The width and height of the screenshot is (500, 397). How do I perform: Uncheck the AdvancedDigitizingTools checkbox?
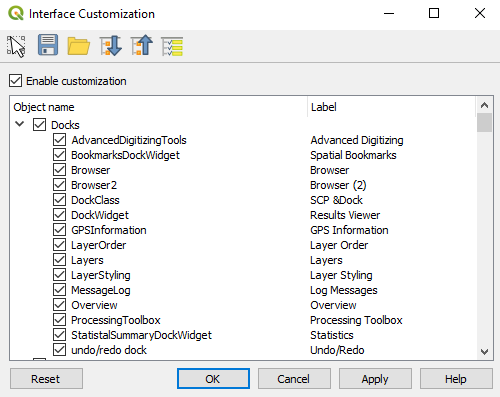pos(59,140)
